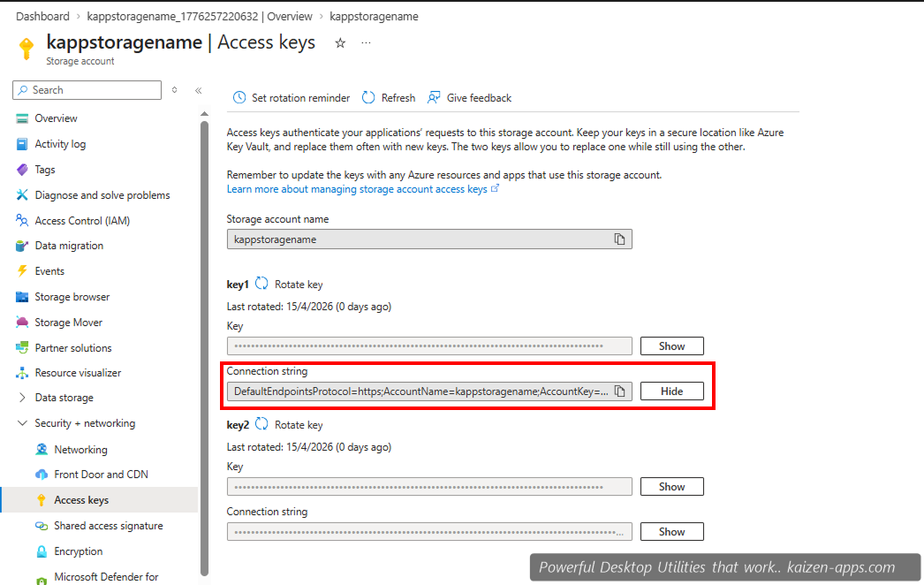Rotate key2 using its rotate icon
The height and width of the screenshot is (585, 924).
point(260,424)
